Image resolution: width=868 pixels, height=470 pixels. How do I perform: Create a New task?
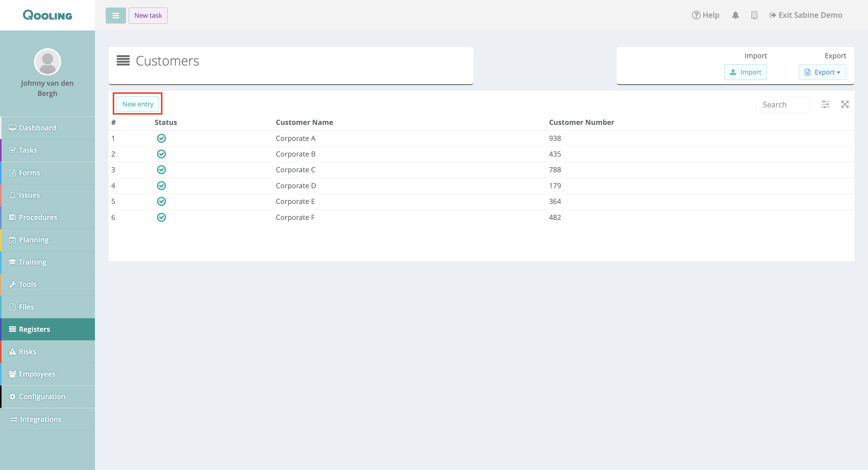click(148, 15)
